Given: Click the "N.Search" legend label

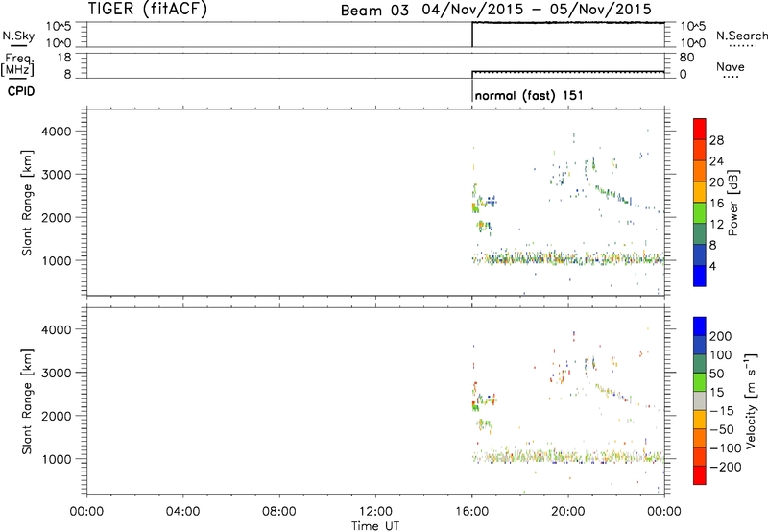Looking at the screenshot, I should pyautogui.click(x=741, y=36).
